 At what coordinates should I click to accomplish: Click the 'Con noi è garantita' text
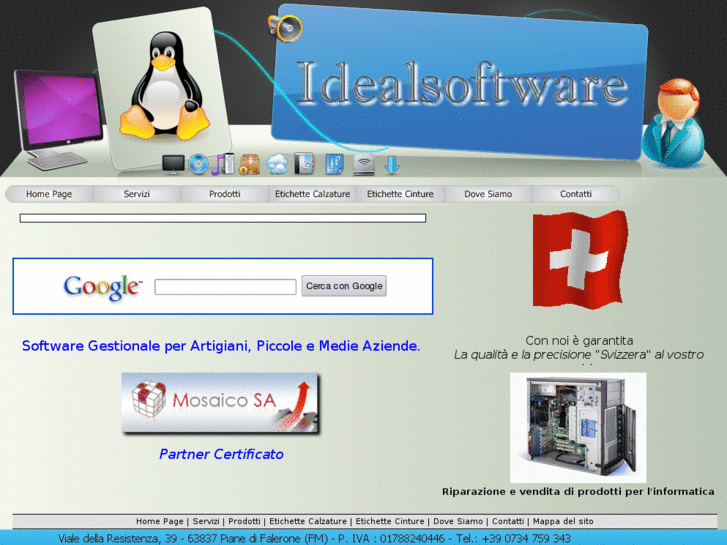[x=579, y=340]
